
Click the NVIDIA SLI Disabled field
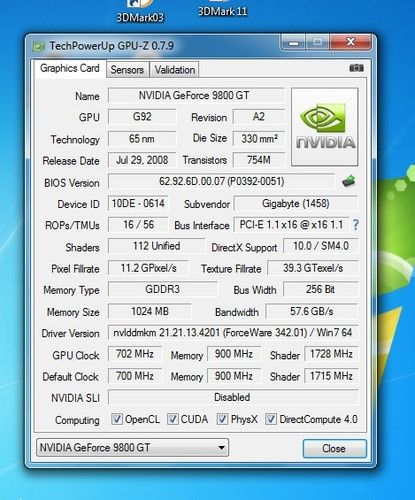point(233,397)
